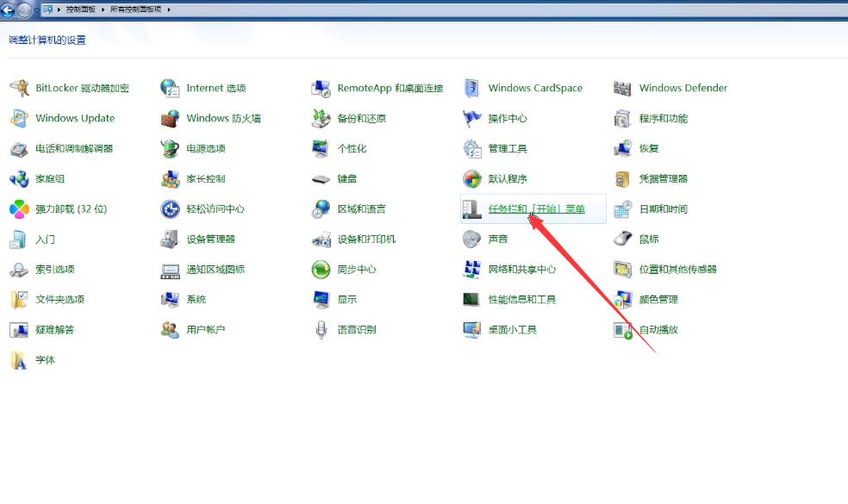Expand arrow after 控制面板 breadcrumb
The width and height of the screenshot is (848, 504).
103,9
